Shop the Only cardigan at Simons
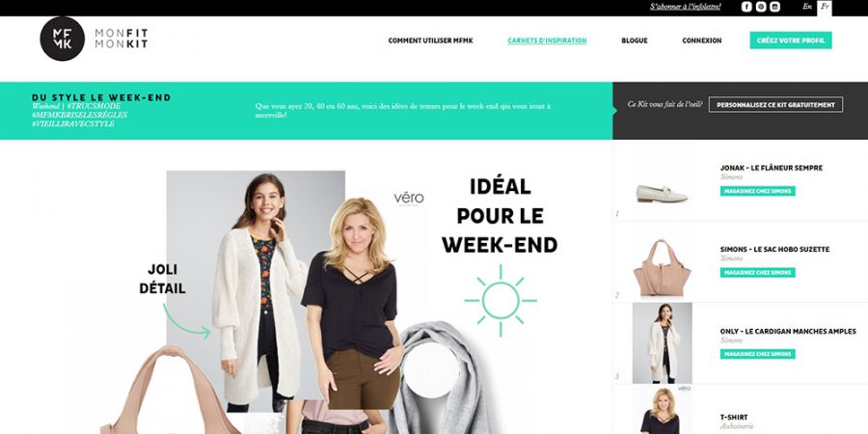The height and width of the screenshot is (434, 868). coord(757,354)
